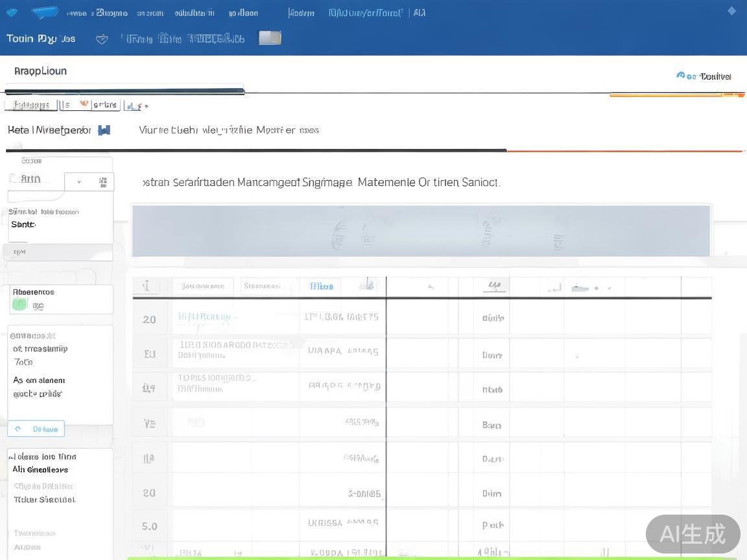This screenshot has width=747, height=560.
Task: Click the dark progress bar below AraopLioun
Action: 124,91
